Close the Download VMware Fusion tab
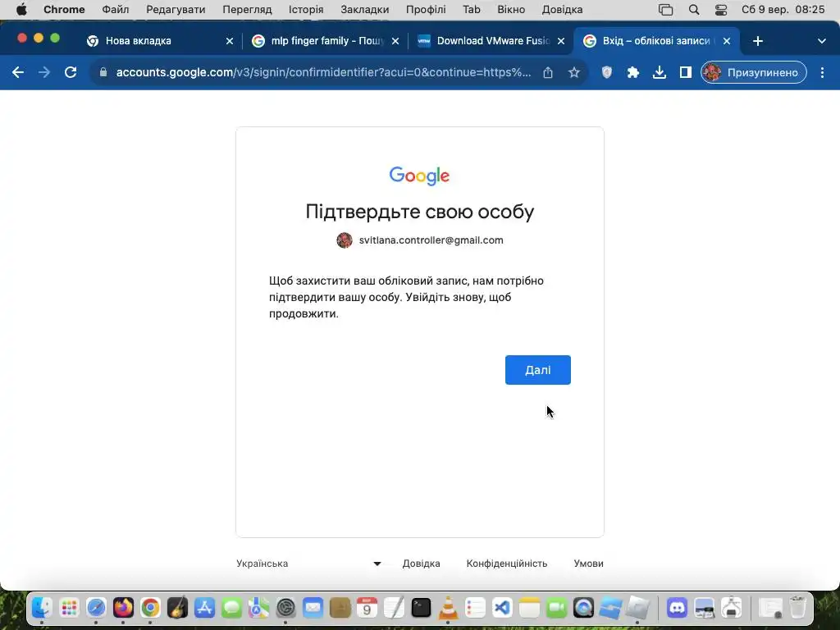840x630 pixels. pos(561,41)
